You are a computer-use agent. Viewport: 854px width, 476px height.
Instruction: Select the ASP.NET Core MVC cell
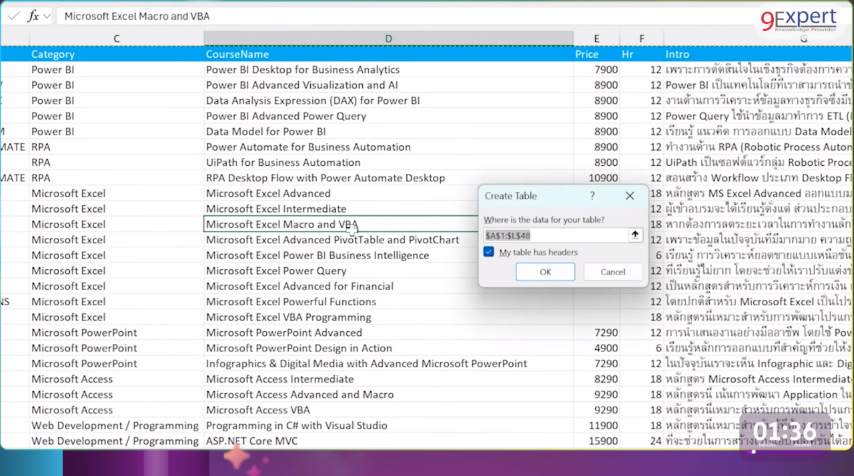coord(252,441)
